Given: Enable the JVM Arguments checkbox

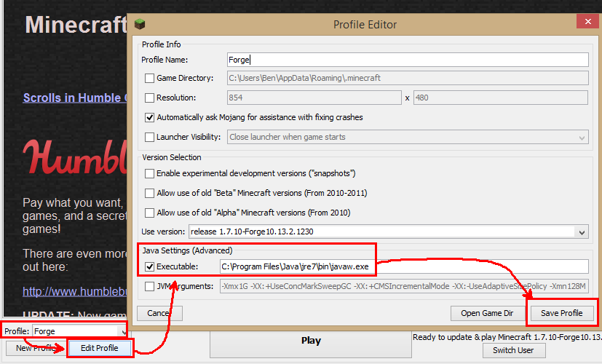Looking at the screenshot, I should pyautogui.click(x=149, y=286).
